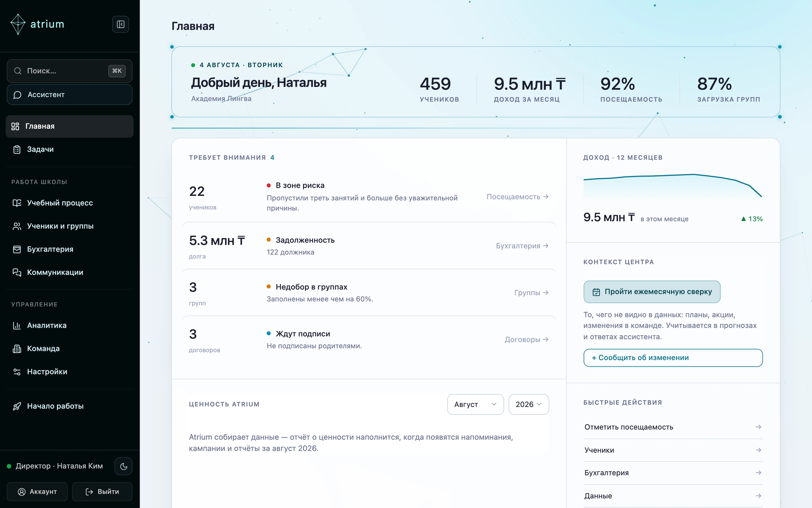Open Команда in the sidebar
The width and height of the screenshot is (812, 508).
[70, 349]
